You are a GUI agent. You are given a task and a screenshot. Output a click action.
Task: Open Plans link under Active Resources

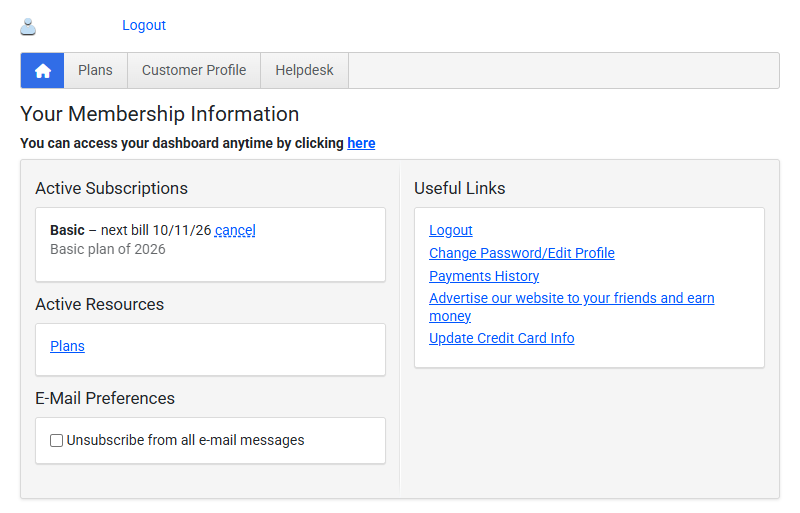[x=67, y=346]
